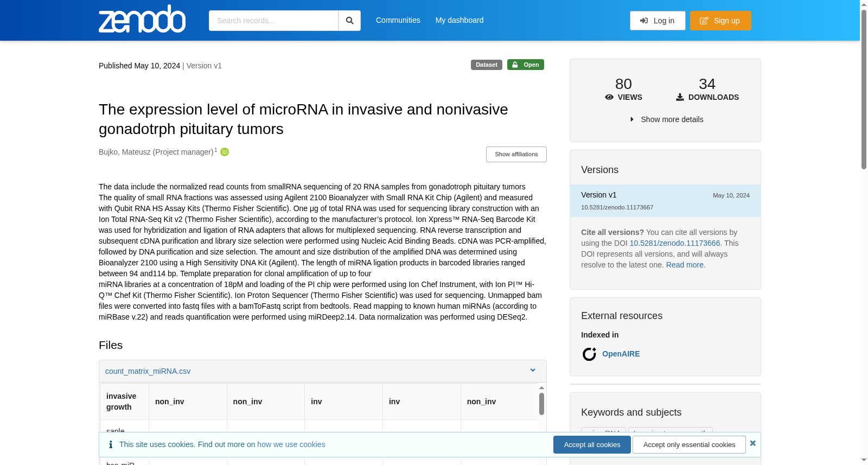
Task: Click author name Bujko, Mateusz
Action: tap(156, 152)
